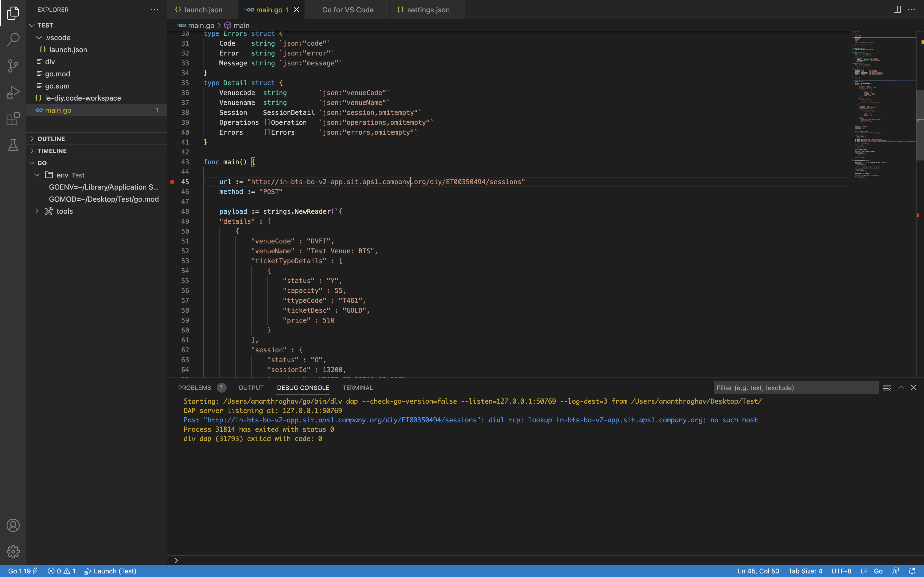This screenshot has width=924, height=577.
Task: Open the Accounts icon in activity bar
Action: 13,525
